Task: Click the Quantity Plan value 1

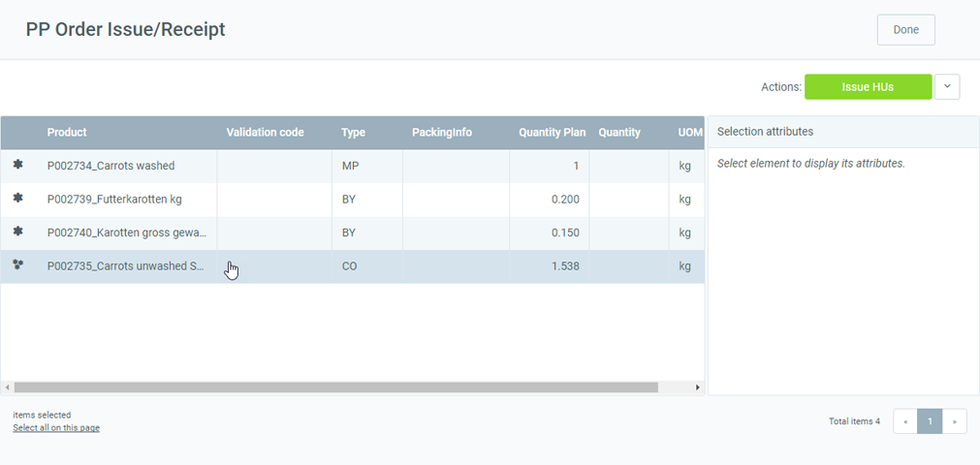Action: pos(576,166)
